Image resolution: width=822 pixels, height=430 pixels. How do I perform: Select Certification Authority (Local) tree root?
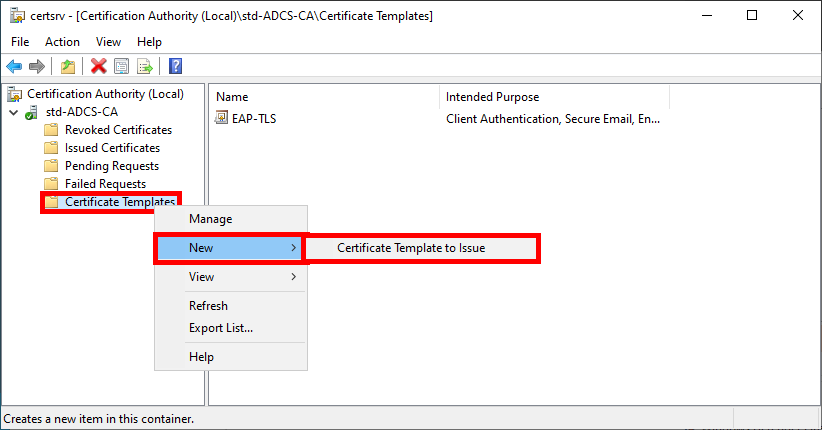[105, 94]
